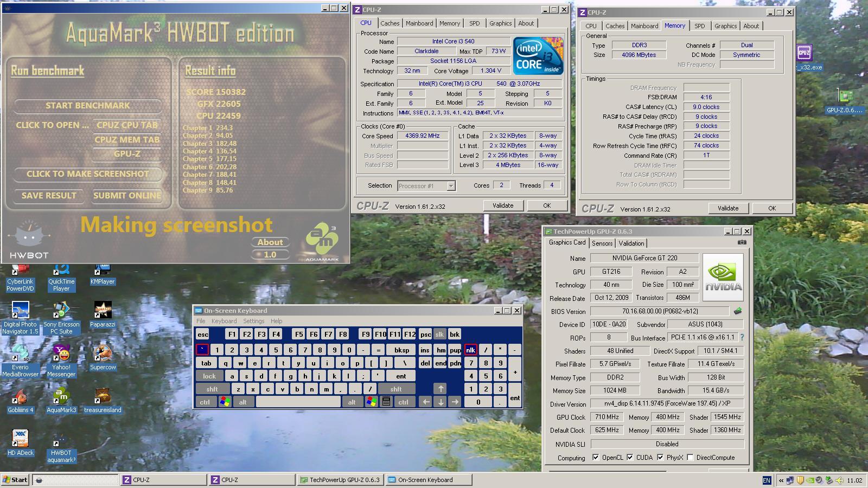
Task: Click About button in AquaMark3
Action: (270, 242)
